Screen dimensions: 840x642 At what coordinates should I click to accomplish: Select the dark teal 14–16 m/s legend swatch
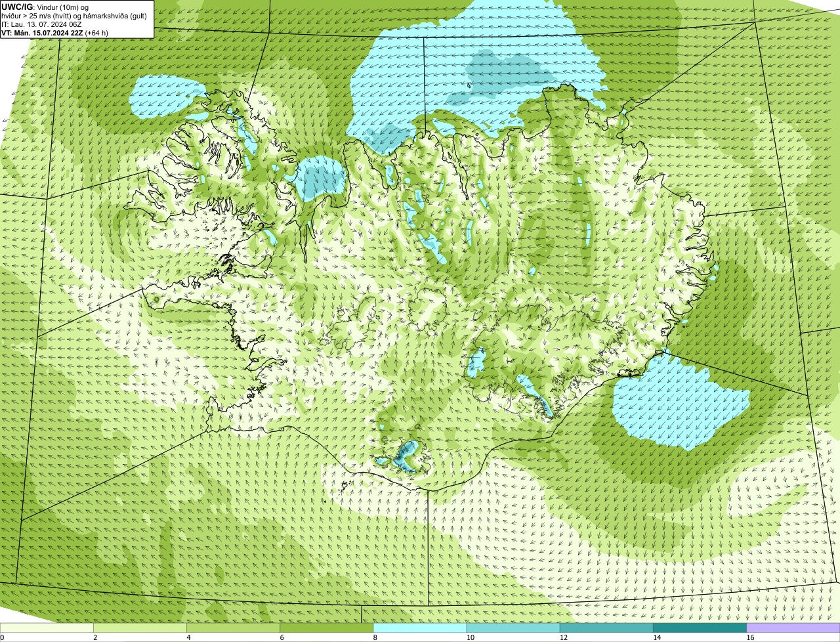click(x=700, y=628)
